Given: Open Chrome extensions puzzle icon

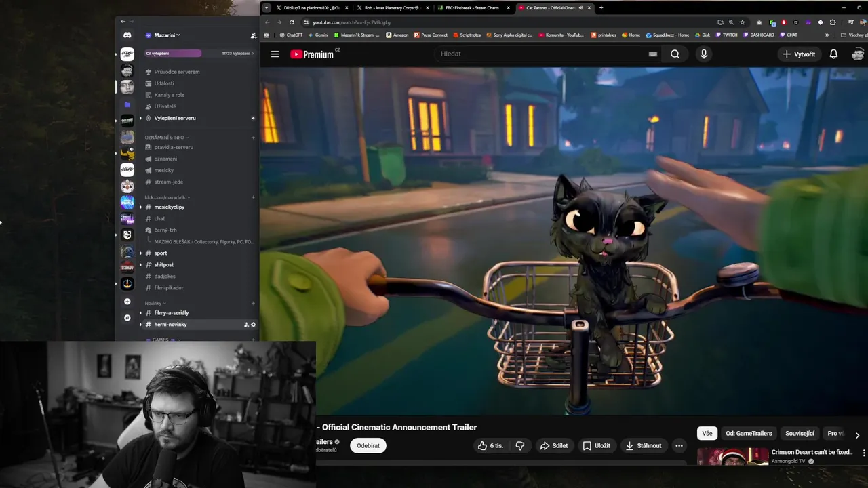Looking at the screenshot, I should (x=833, y=22).
